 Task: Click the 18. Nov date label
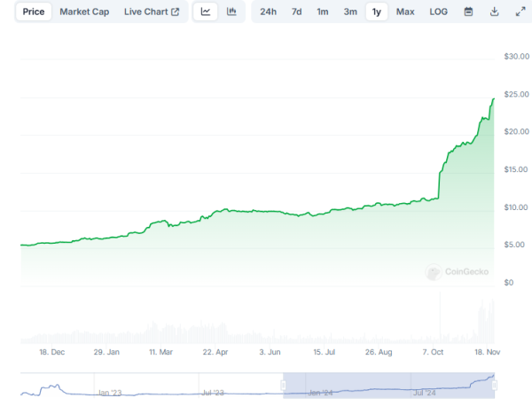[x=487, y=352]
